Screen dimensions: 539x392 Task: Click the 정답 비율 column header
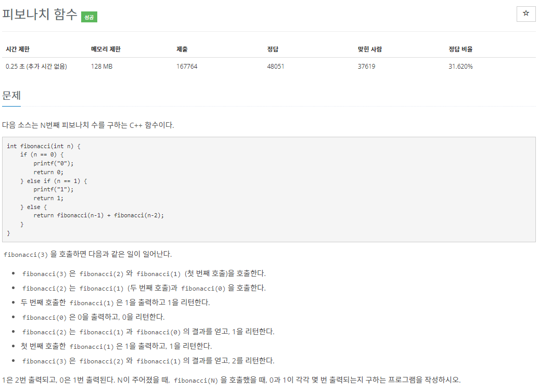pos(460,49)
